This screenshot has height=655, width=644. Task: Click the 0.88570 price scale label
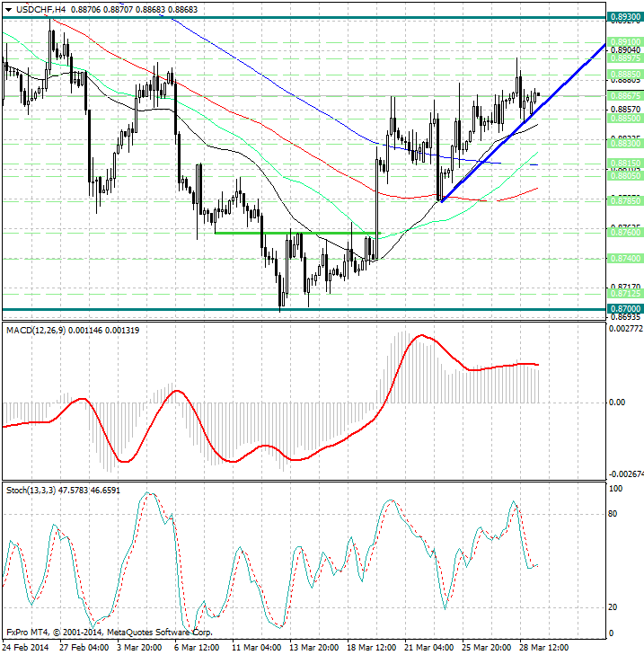[625, 109]
